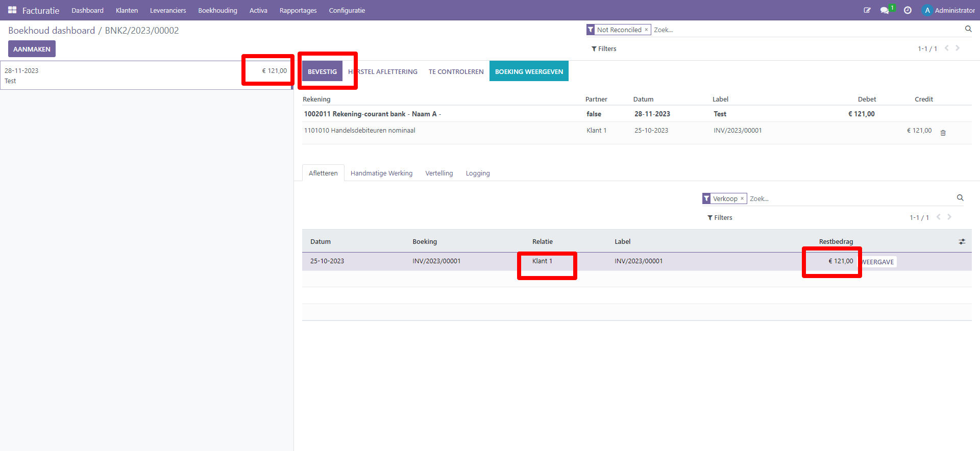Open the conversations chat icon

point(885,10)
